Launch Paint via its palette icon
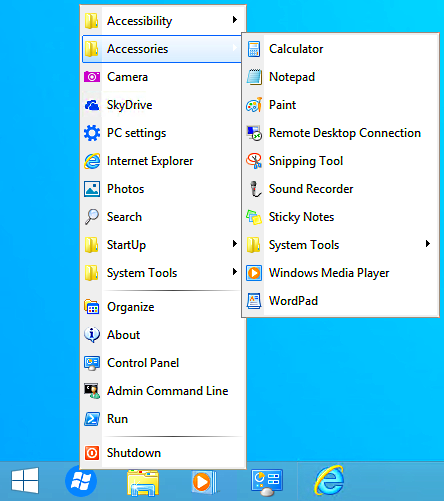444x501 pixels. pyautogui.click(x=254, y=105)
